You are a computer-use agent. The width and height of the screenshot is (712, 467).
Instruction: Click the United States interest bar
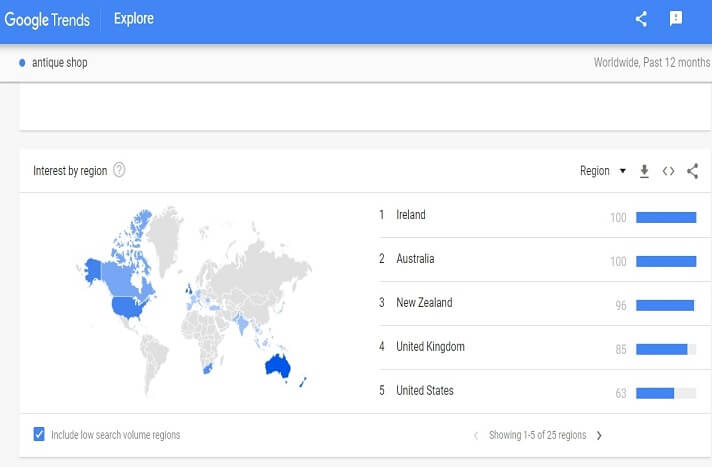coord(655,392)
